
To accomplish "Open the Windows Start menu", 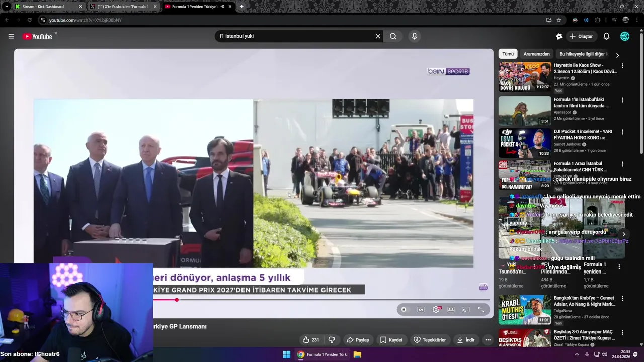I will pyautogui.click(x=286, y=354).
